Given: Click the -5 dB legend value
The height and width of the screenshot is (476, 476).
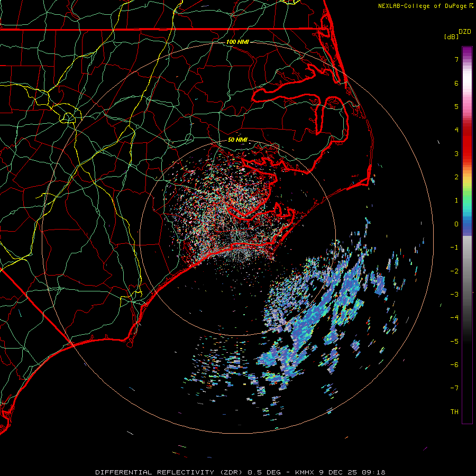Looking at the screenshot, I should [x=454, y=342].
